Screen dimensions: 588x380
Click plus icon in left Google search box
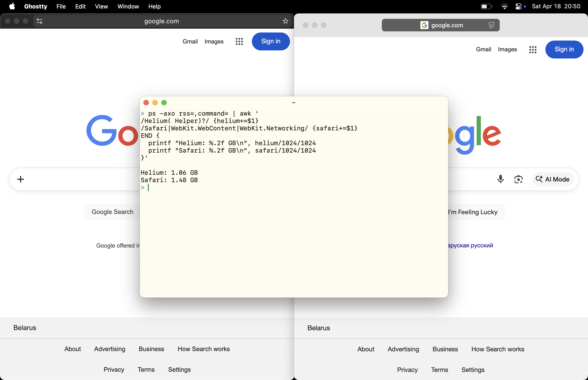[20, 179]
